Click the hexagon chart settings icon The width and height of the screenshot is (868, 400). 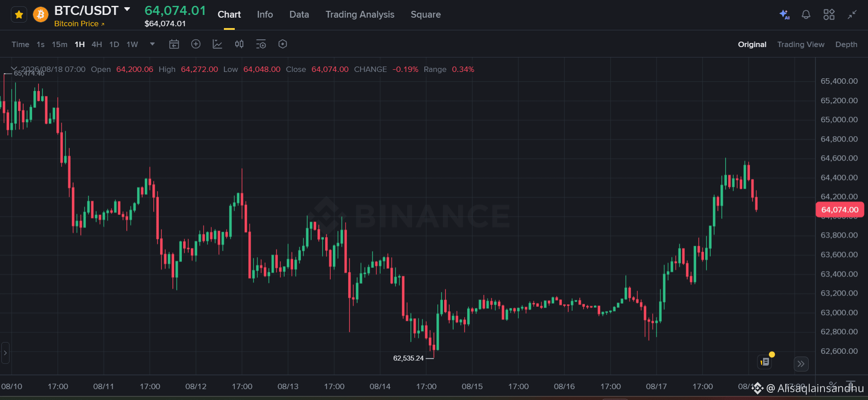tap(283, 44)
